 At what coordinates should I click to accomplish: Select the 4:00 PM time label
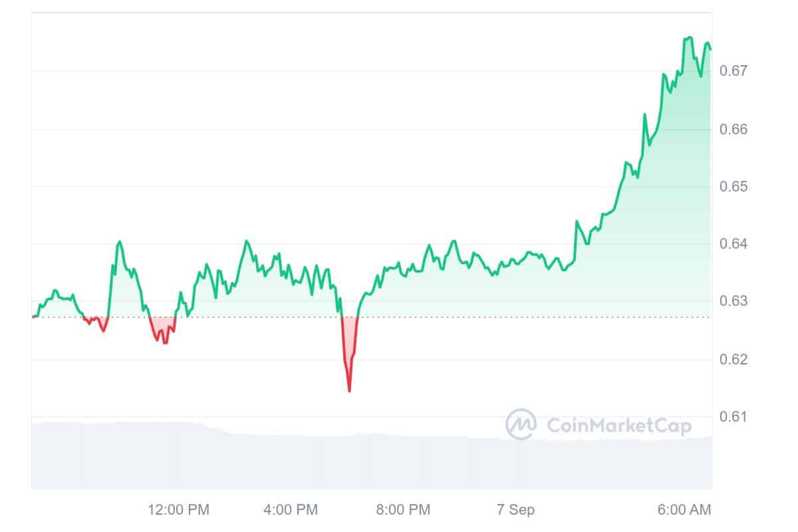(291, 510)
